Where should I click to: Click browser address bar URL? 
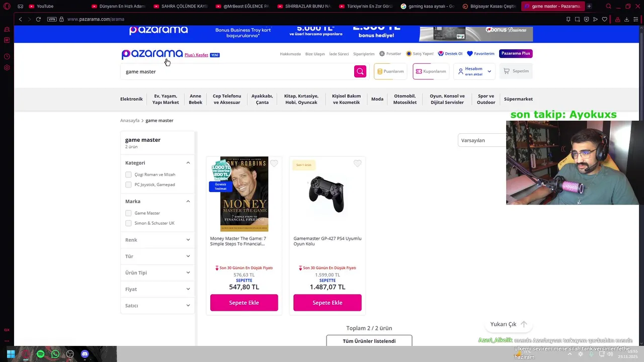(96, 19)
